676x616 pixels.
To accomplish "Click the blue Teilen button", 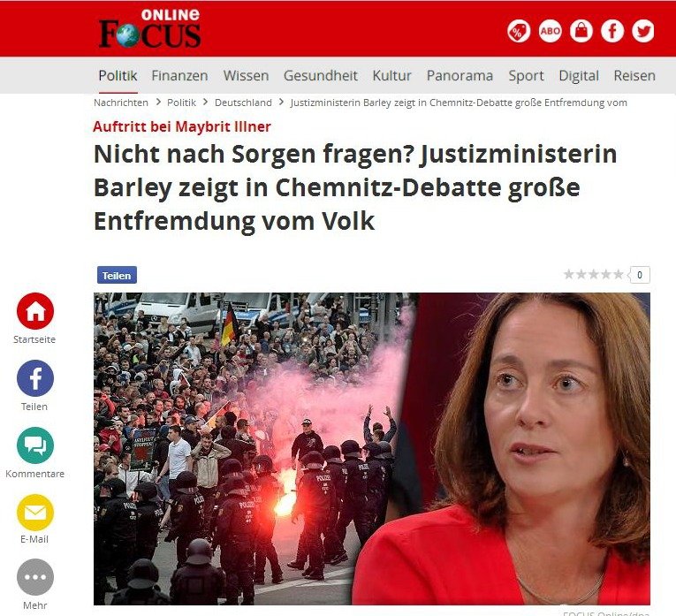I will click(x=117, y=275).
